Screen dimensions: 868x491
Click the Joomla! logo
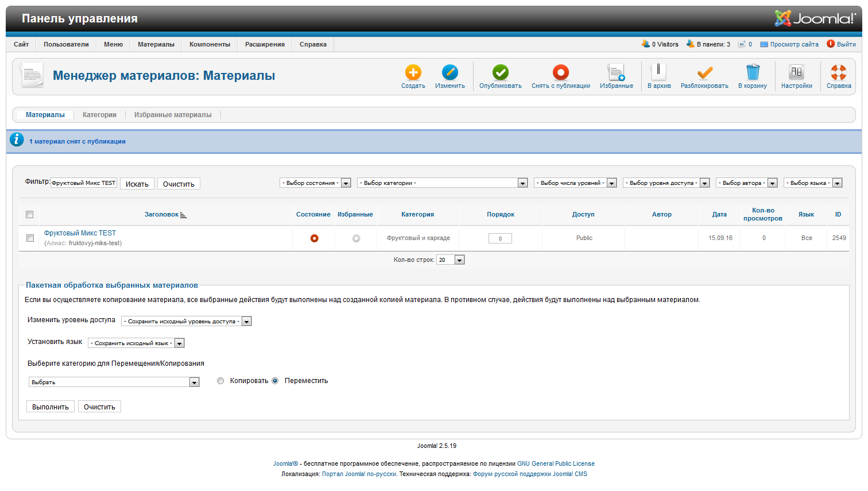[815, 18]
